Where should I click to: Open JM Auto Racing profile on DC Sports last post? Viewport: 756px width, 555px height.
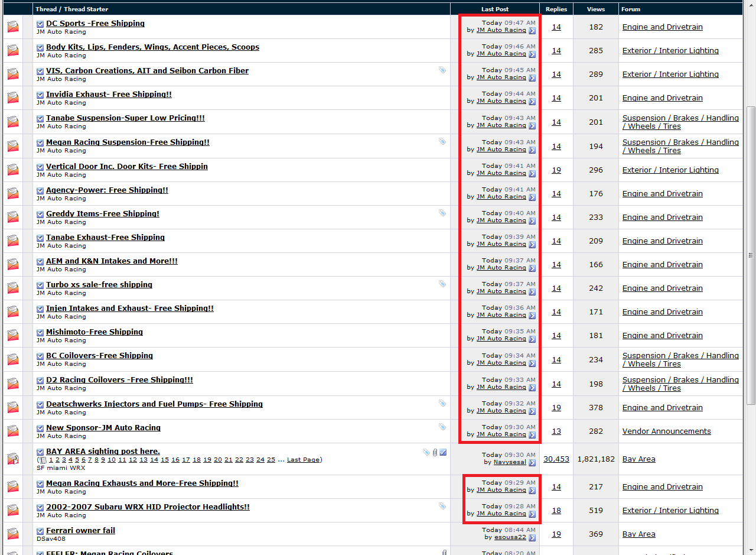pyautogui.click(x=501, y=30)
